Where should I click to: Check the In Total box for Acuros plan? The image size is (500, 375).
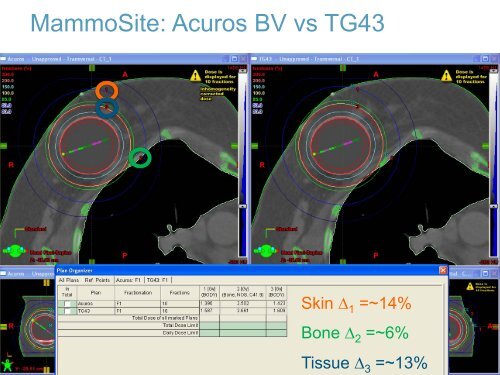pyautogui.click(x=68, y=304)
